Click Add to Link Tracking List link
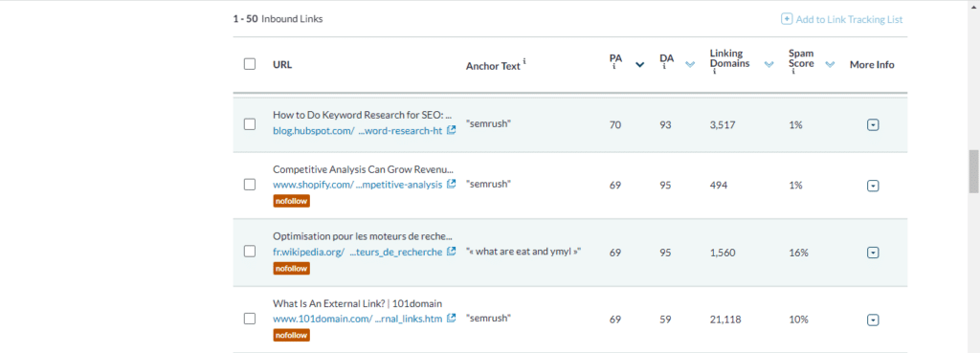The height and width of the screenshot is (353, 980). pos(849,19)
